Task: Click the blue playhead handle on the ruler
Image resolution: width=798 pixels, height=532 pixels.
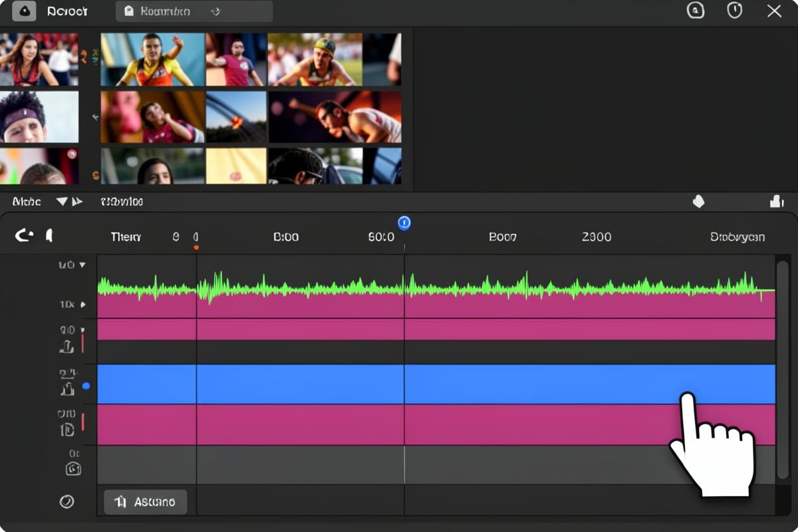Action: click(404, 223)
